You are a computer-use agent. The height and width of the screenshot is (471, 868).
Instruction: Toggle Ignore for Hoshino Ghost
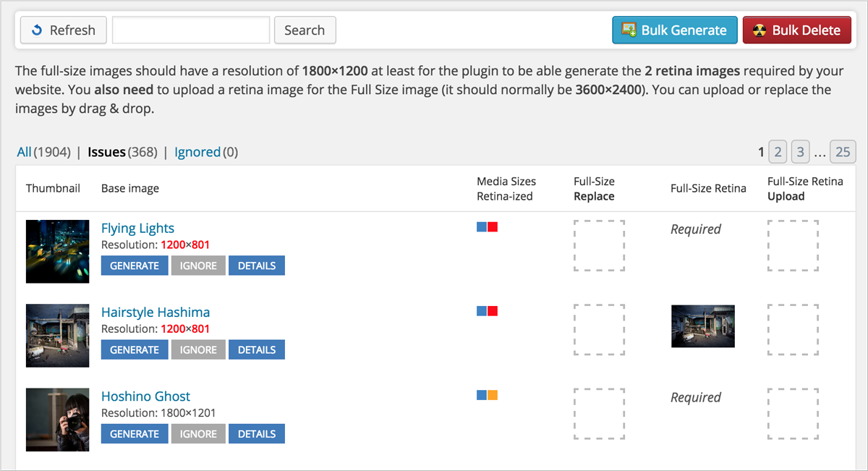[198, 433]
